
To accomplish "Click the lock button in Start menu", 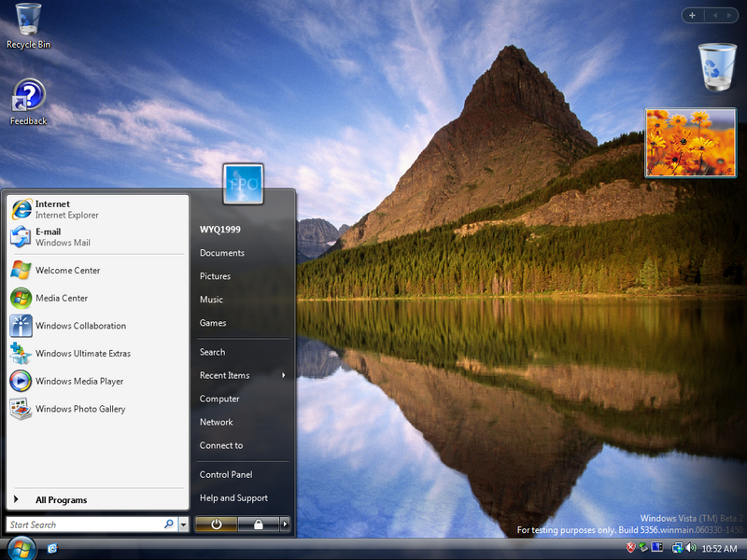I will pyautogui.click(x=258, y=525).
